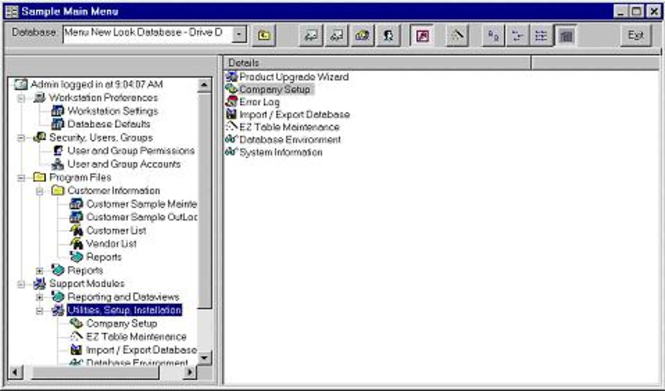
Task: Select Import / Export Database in Details list
Action: point(294,115)
